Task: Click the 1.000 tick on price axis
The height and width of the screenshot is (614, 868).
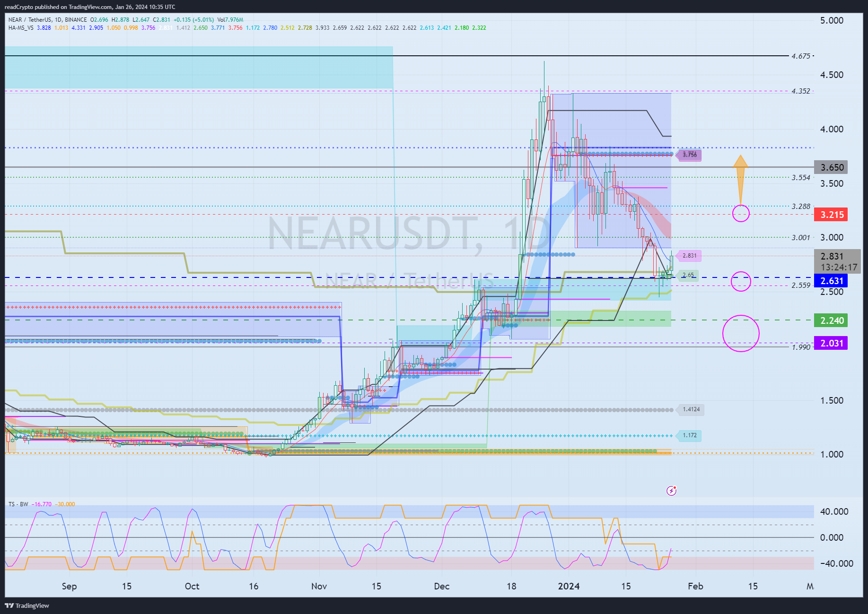Action: coord(832,454)
